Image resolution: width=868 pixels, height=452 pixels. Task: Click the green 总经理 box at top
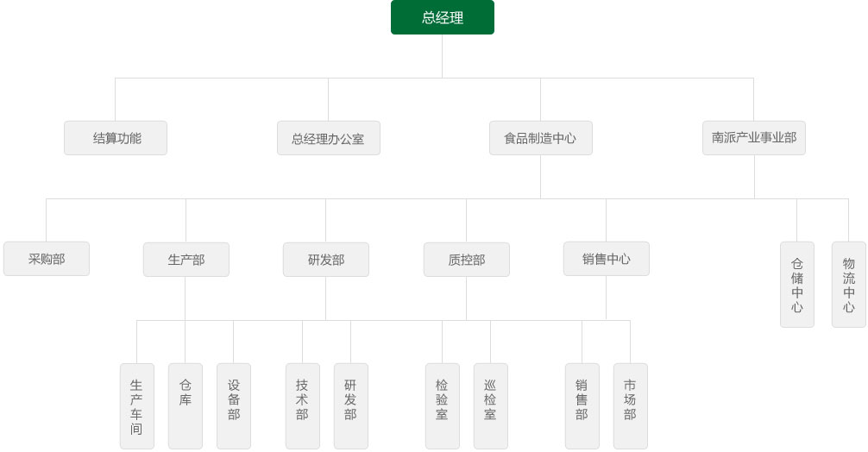pyautogui.click(x=442, y=17)
